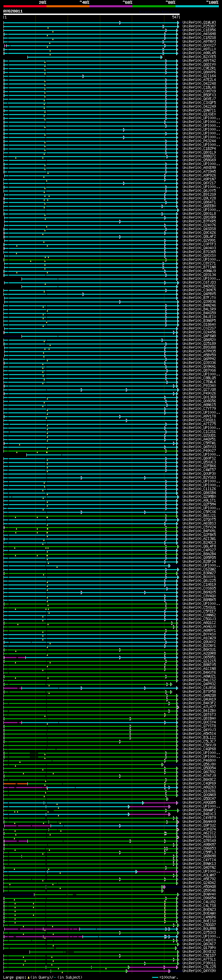The width and height of the screenshot is (222, 980).
Task: Click the white query sequence bar
Action: click(92, 14)
